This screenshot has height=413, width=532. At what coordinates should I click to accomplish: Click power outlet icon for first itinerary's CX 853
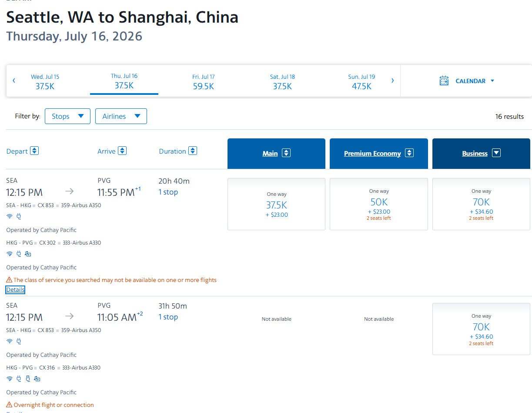click(19, 216)
